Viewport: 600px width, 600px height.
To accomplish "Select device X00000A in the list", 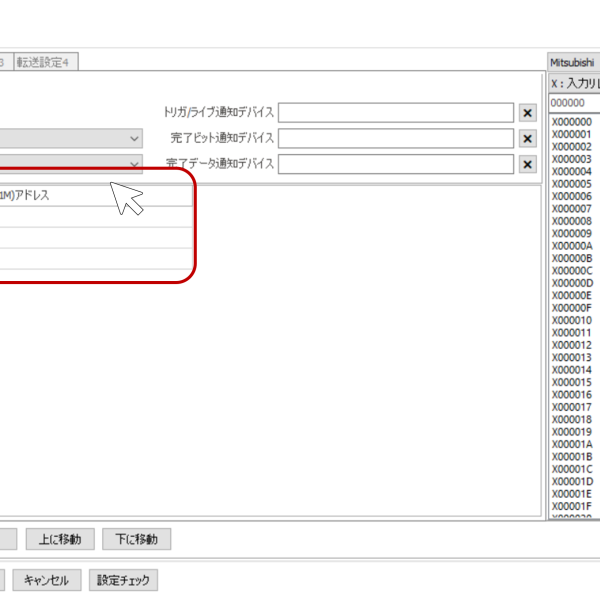I will [x=572, y=246].
